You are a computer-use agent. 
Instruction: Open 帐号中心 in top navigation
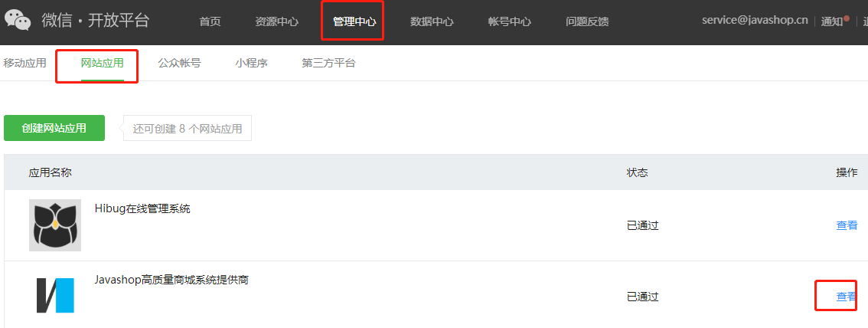coord(510,21)
